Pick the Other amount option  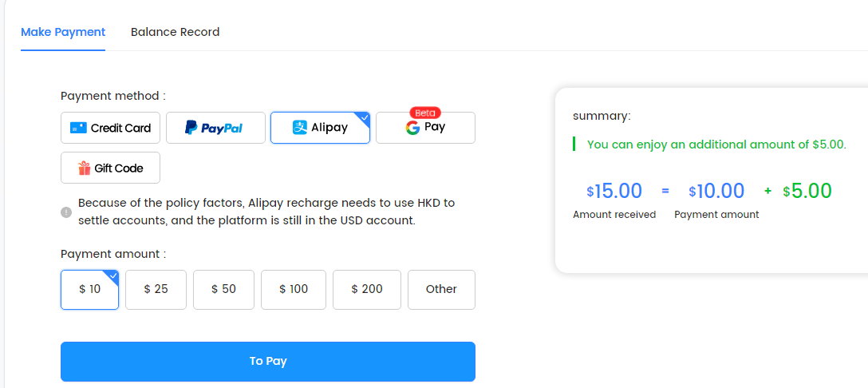point(441,289)
